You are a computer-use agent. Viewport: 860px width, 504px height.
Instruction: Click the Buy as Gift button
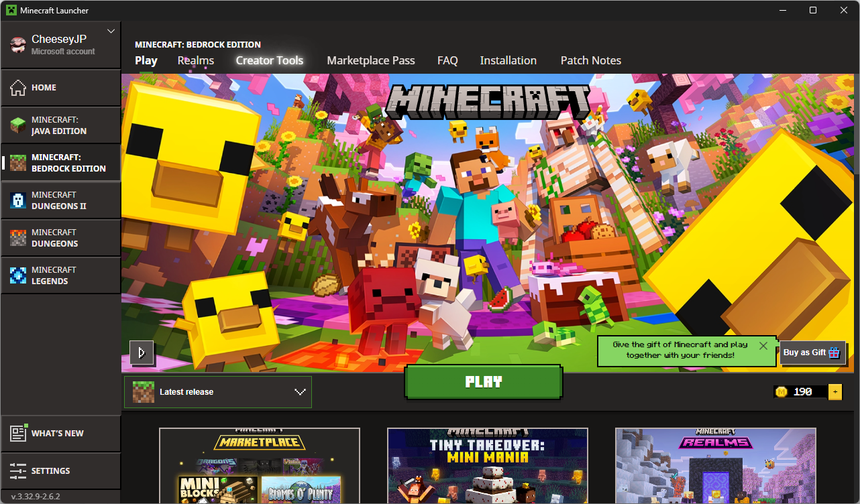[x=812, y=353]
